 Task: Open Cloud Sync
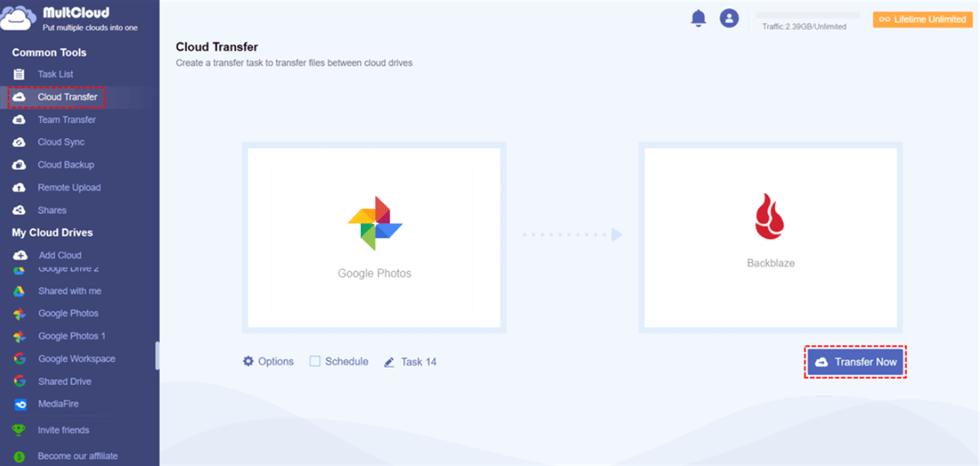[61, 142]
